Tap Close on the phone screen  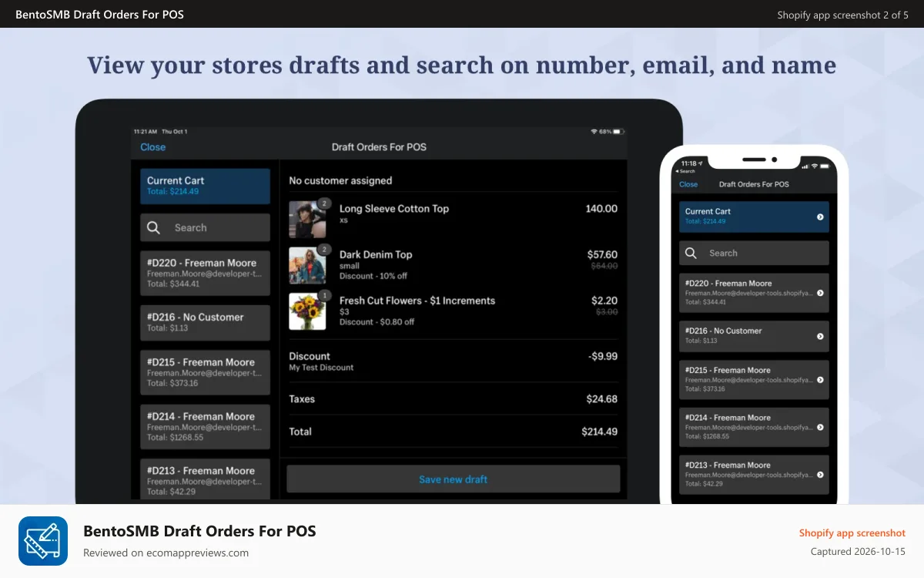(688, 184)
